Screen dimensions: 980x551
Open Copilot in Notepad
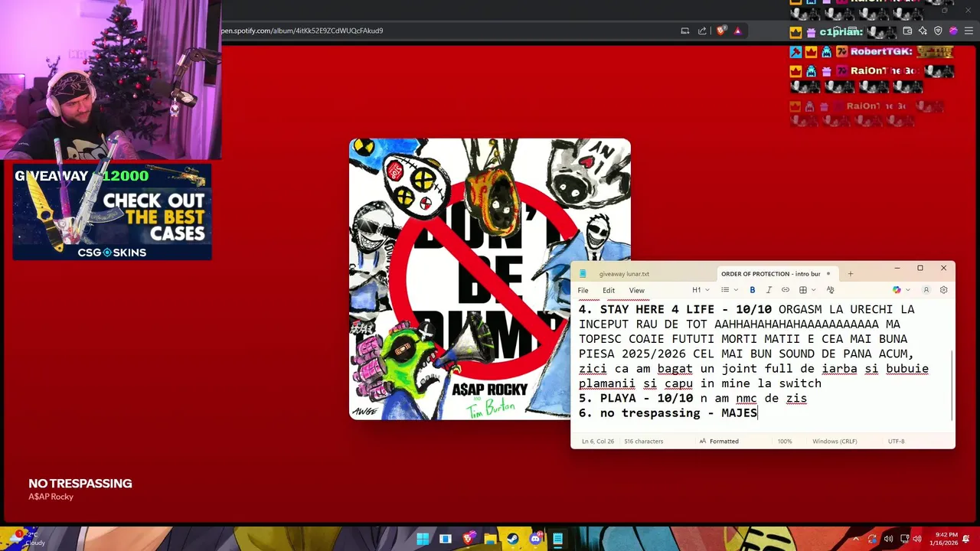[897, 290]
